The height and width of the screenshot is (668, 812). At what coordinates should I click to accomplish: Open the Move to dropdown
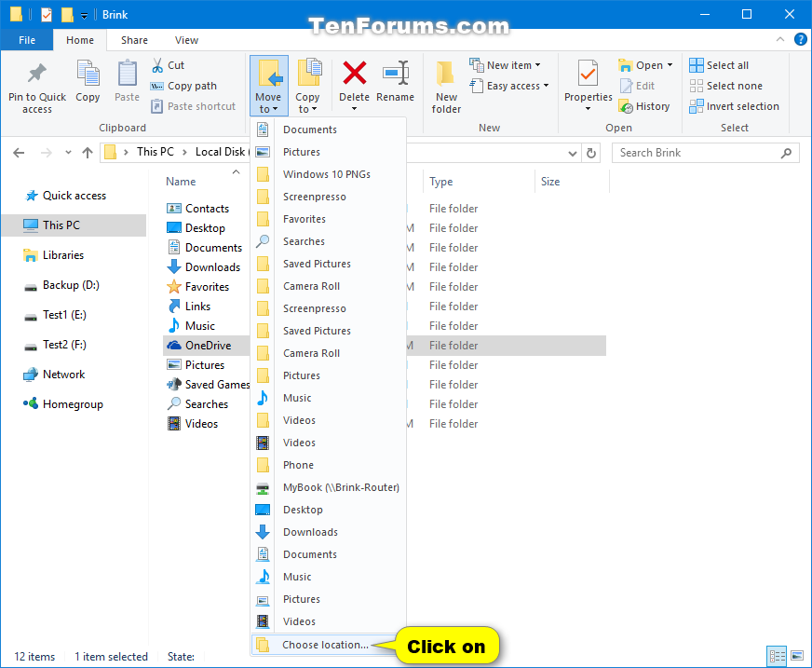tap(268, 86)
